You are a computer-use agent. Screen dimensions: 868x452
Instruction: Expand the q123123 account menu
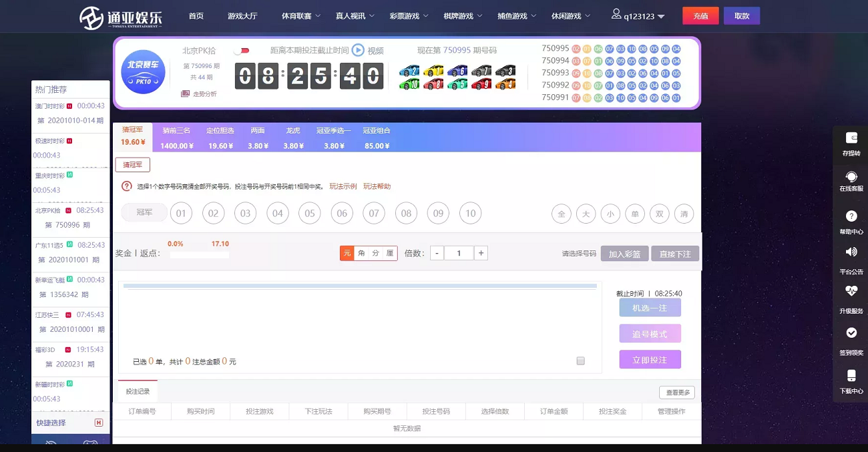pos(639,15)
